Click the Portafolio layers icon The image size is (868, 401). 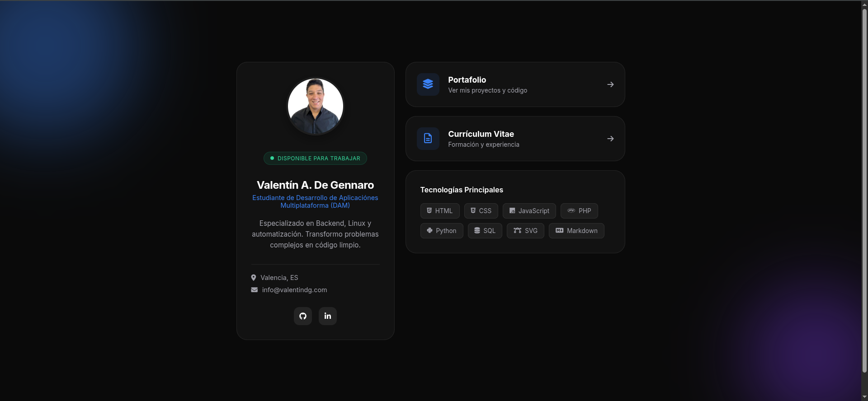pos(428,84)
